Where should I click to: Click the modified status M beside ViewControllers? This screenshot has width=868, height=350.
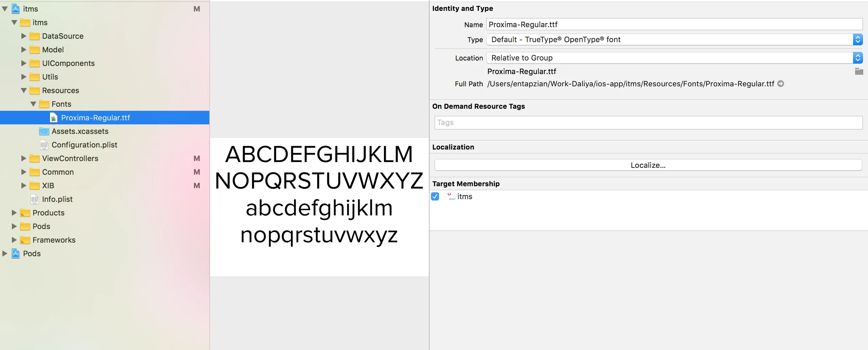(196, 158)
